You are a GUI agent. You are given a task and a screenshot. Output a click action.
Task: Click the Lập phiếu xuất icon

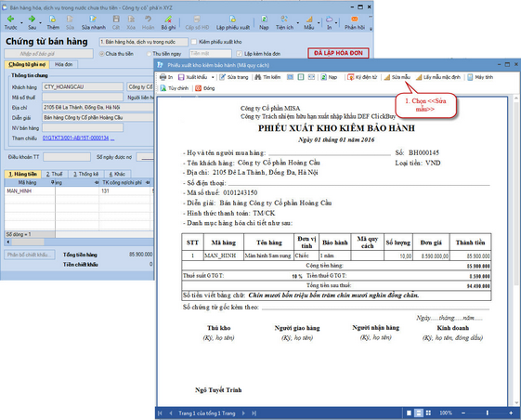(x=232, y=20)
